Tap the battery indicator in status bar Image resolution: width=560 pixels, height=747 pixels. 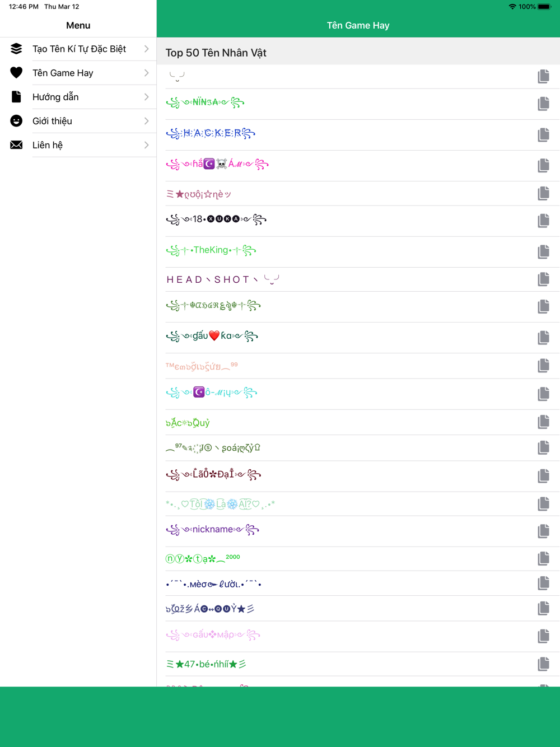[544, 7]
